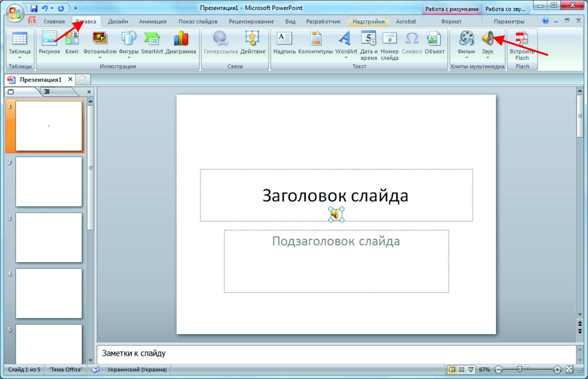588x379 pixels.
Task: Insert a SmartArt graphic
Action: (152, 39)
